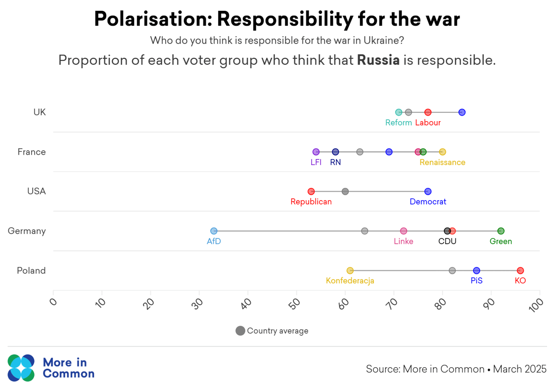Click the USA country average gray dot
The image size is (554, 392).
(x=345, y=191)
